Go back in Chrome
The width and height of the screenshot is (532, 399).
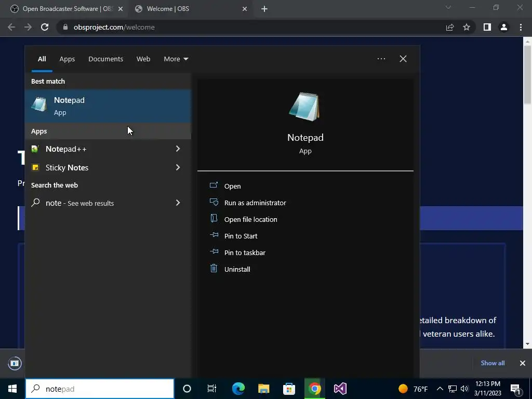(x=11, y=27)
